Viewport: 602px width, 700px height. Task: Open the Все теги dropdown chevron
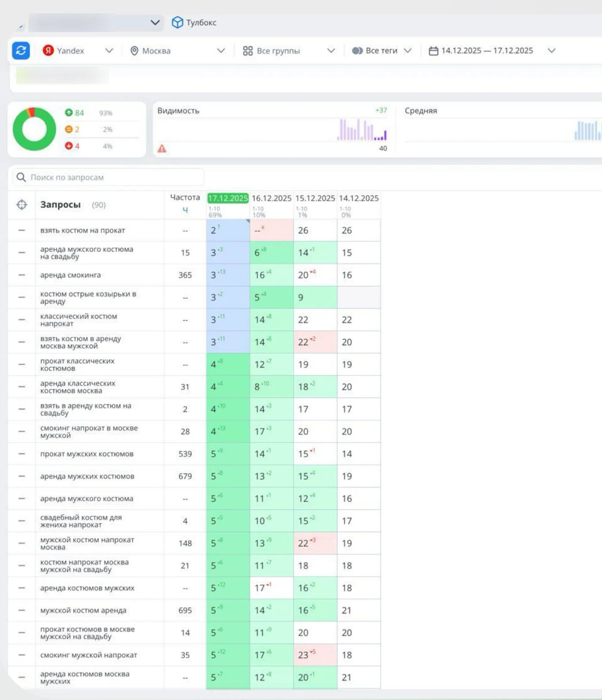pyautogui.click(x=408, y=51)
